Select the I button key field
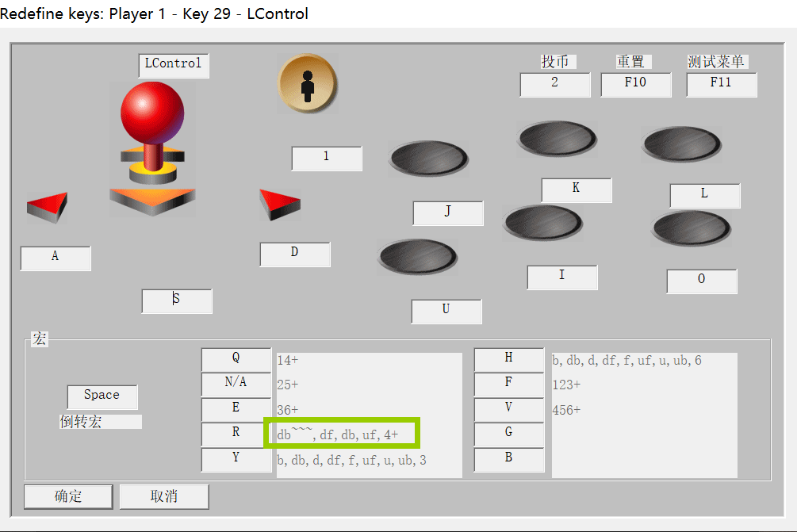 coord(562,277)
